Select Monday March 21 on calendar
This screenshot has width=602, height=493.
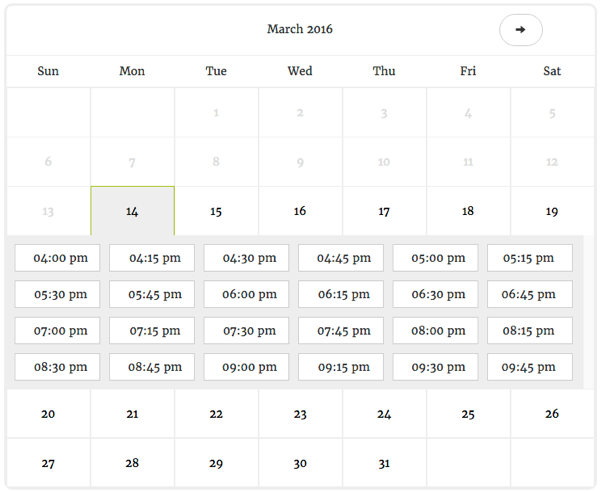pos(132,414)
